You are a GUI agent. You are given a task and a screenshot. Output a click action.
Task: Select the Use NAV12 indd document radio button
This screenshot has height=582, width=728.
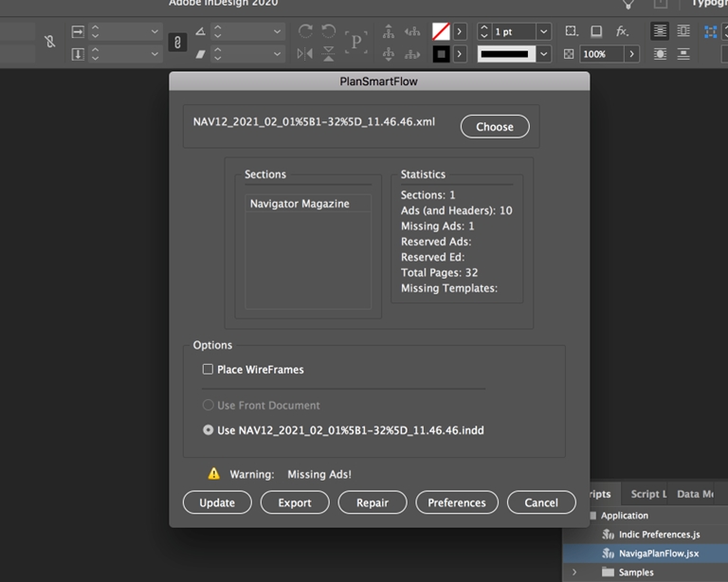point(208,430)
